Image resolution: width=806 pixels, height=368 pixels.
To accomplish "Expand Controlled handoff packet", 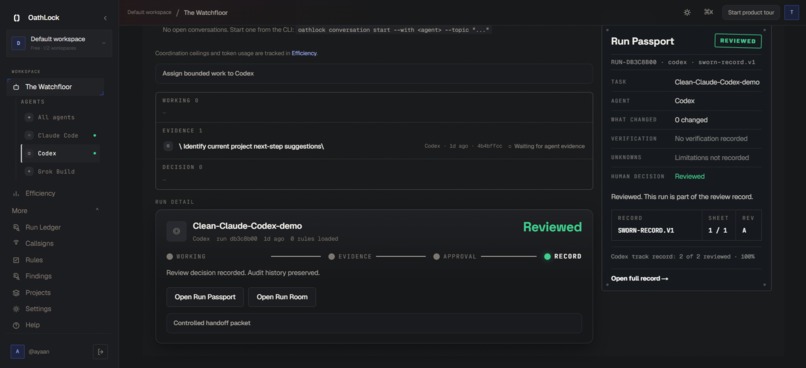I will click(374, 323).
